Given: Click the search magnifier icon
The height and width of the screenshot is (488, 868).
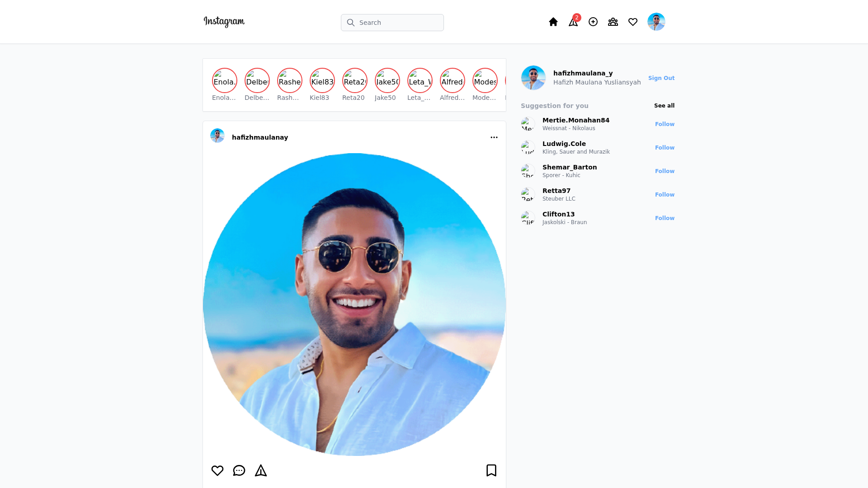Looking at the screenshot, I should pyautogui.click(x=351, y=22).
